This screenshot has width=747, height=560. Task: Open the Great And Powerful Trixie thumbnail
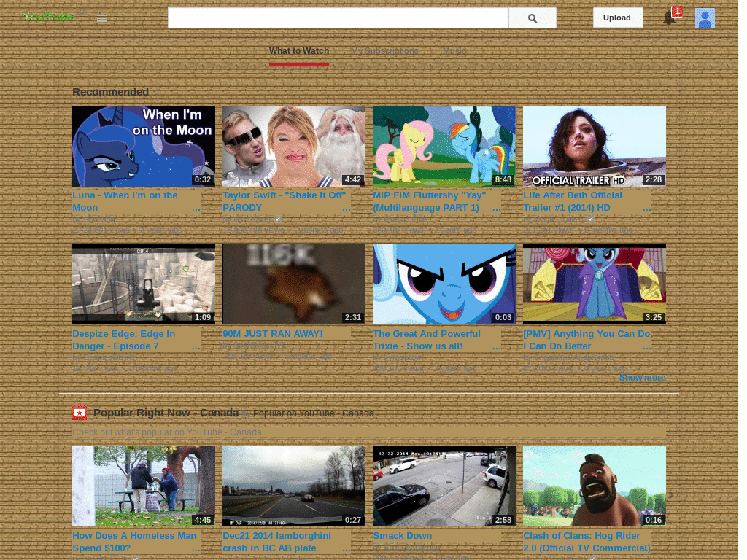point(444,284)
